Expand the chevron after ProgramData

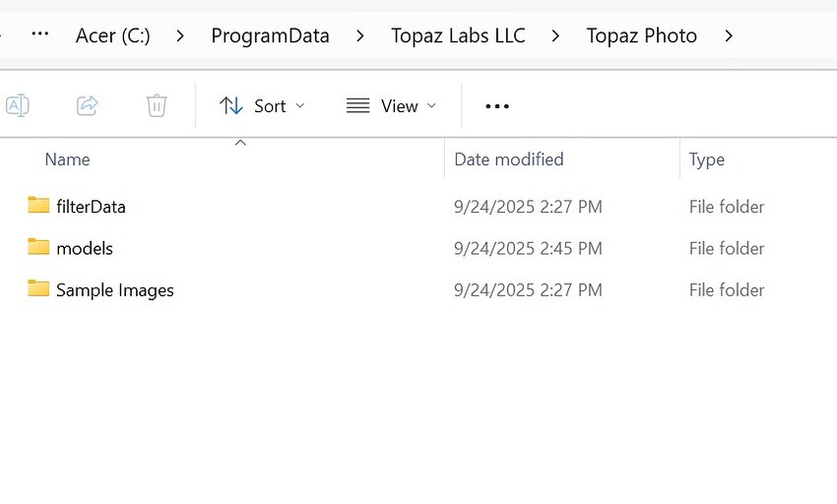click(x=359, y=36)
